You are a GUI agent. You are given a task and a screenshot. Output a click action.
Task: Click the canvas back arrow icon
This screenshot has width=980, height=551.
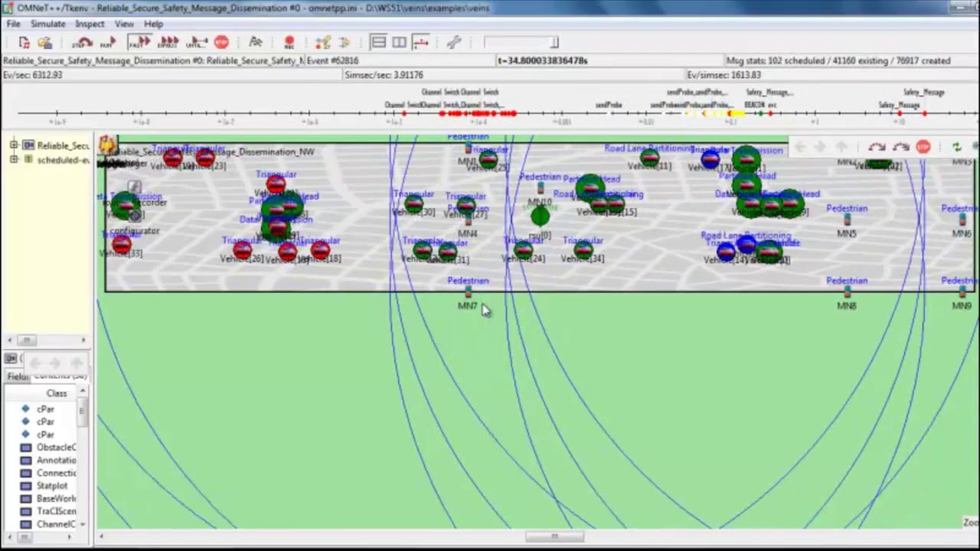(x=799, y=146)
